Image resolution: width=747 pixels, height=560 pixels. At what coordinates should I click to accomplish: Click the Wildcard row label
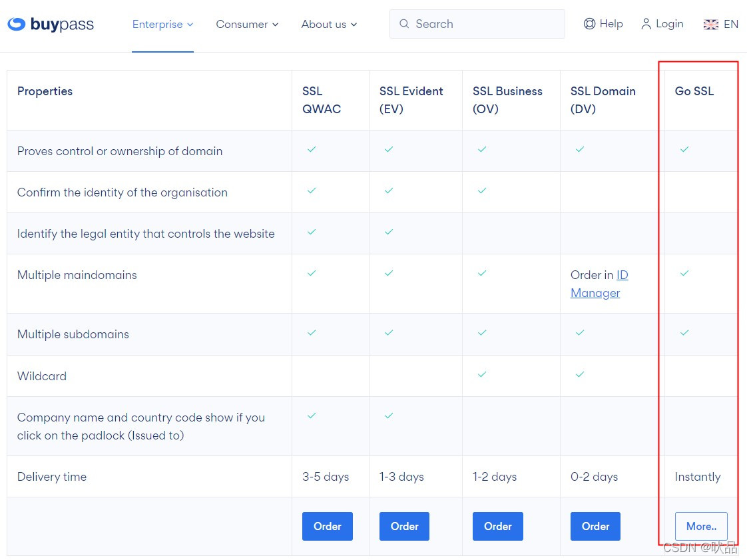point(42,376)
